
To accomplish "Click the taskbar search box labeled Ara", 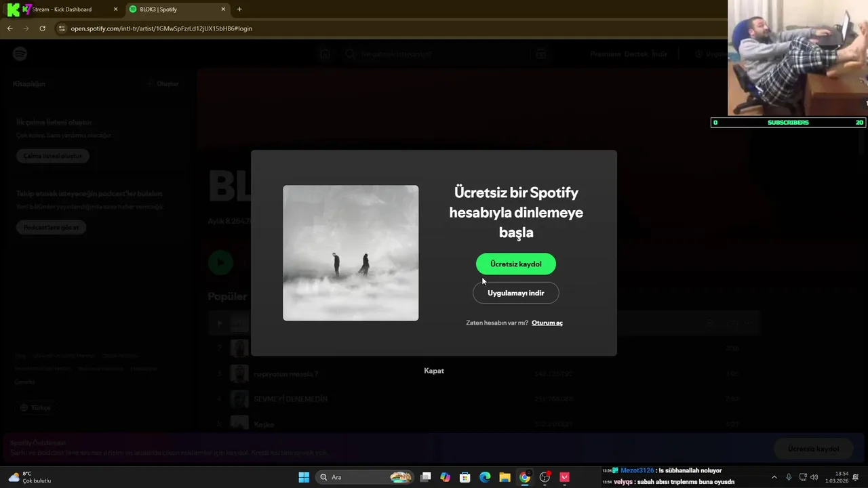I will click(365, 477).
